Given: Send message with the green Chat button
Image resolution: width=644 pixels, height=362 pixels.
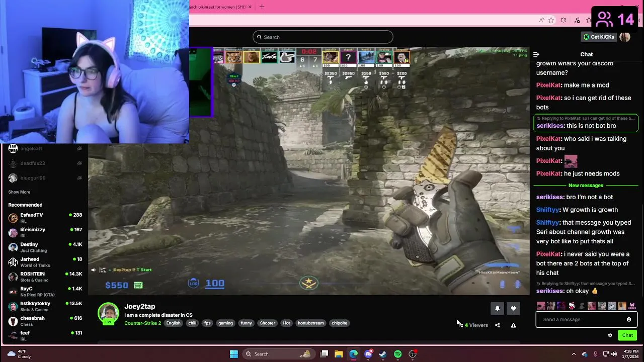Looking at the screenshot, I should tap(627, 335).
